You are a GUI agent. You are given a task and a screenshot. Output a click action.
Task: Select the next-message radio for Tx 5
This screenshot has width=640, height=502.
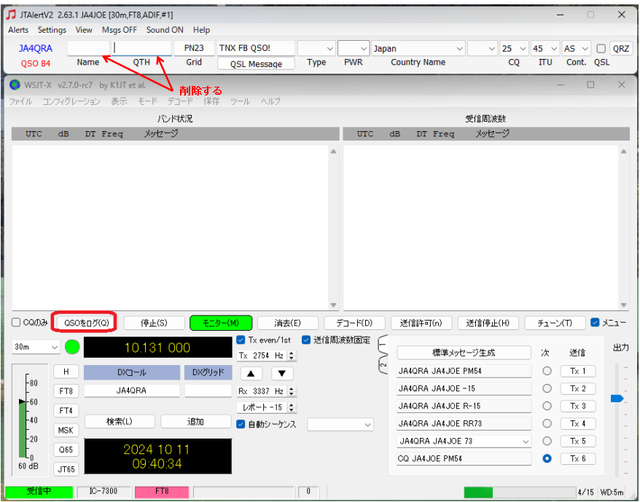click(x=547, y=441)
